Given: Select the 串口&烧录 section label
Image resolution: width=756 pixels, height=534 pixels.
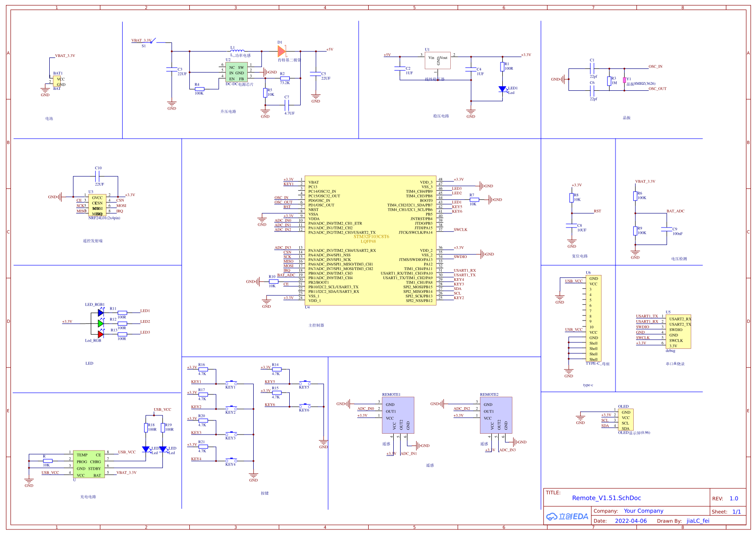Looking at the screenshot, I should coord(675,364).
